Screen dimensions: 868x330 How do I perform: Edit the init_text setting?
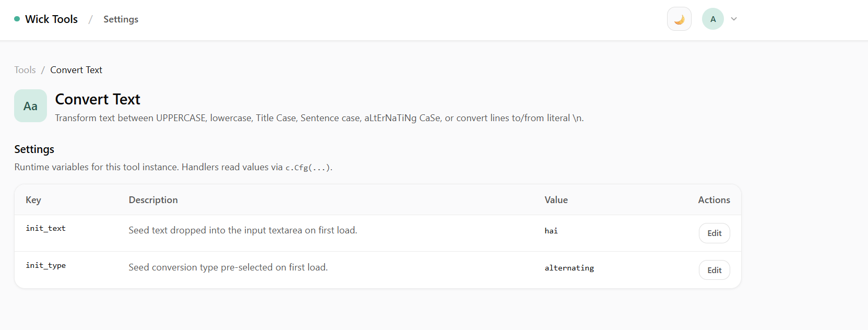click(714, 233)
